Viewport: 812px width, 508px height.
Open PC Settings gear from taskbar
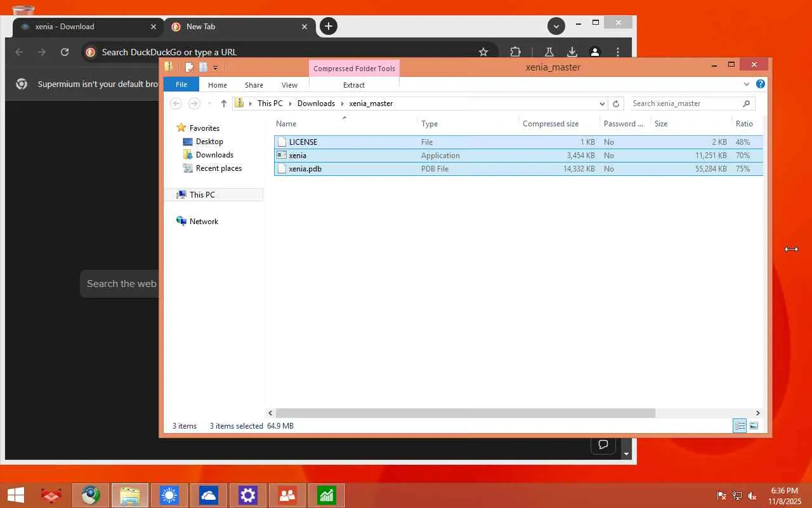tap(247, 495)
